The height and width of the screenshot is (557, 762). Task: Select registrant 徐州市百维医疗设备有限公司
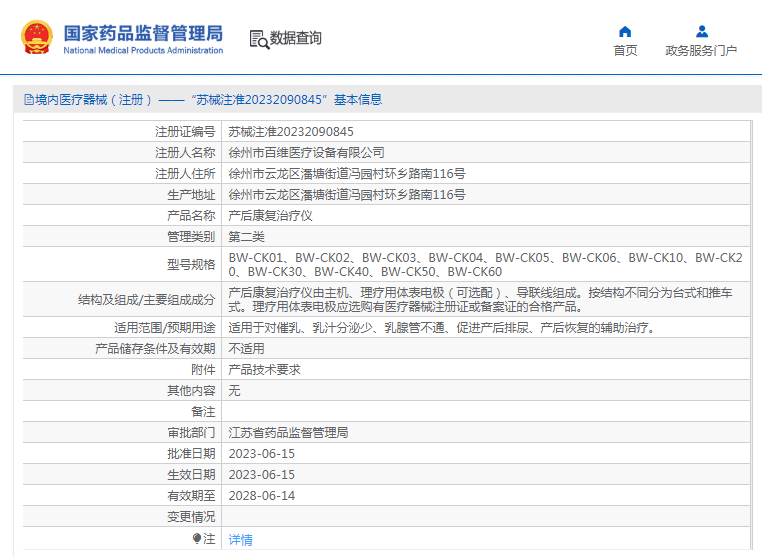(306, 153)
